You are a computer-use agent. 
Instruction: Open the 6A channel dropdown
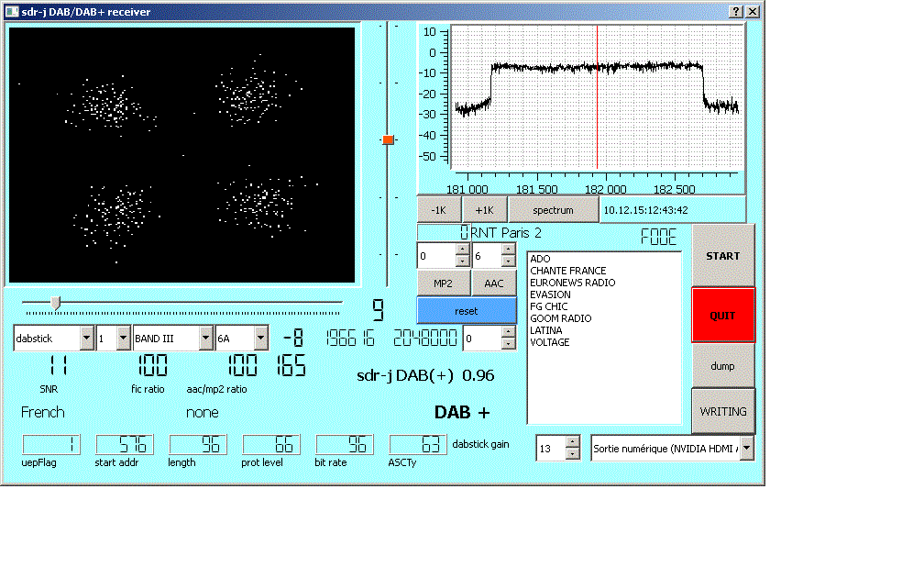tap(260, 338)
